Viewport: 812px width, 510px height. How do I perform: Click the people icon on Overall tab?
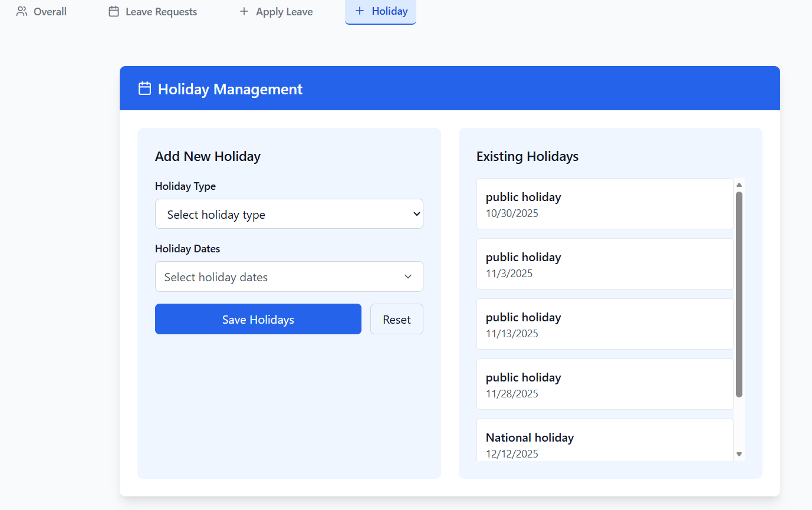(22, 11)
